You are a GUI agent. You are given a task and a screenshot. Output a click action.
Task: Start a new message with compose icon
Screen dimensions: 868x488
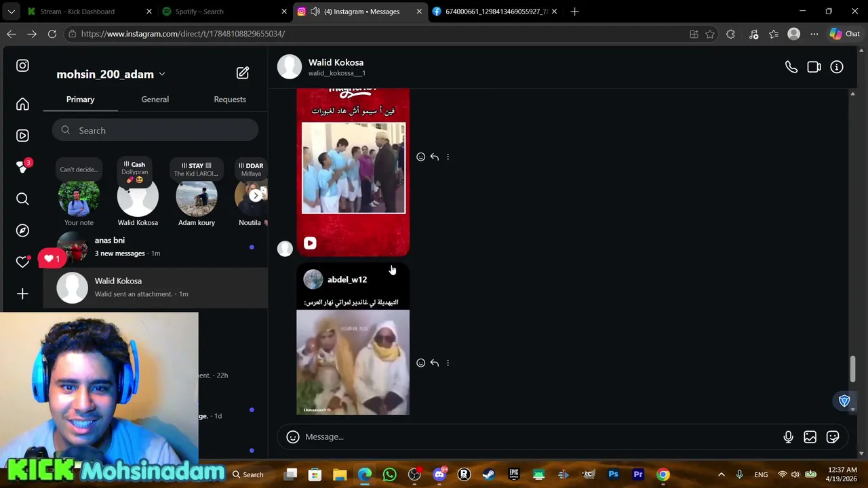tap(242, 73)
